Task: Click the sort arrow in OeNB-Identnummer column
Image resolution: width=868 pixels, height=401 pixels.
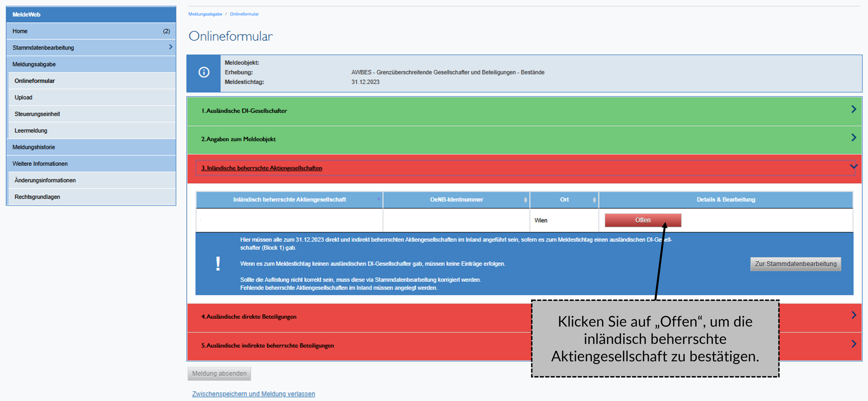Action: pyautogui.click(x=525, y=200)
